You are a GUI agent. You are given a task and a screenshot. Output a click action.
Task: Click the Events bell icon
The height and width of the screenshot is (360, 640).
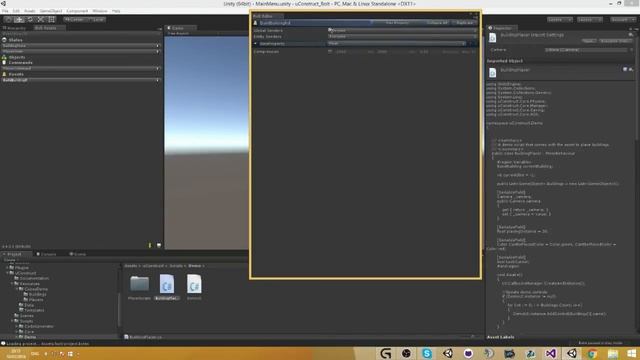click(4, 74)
